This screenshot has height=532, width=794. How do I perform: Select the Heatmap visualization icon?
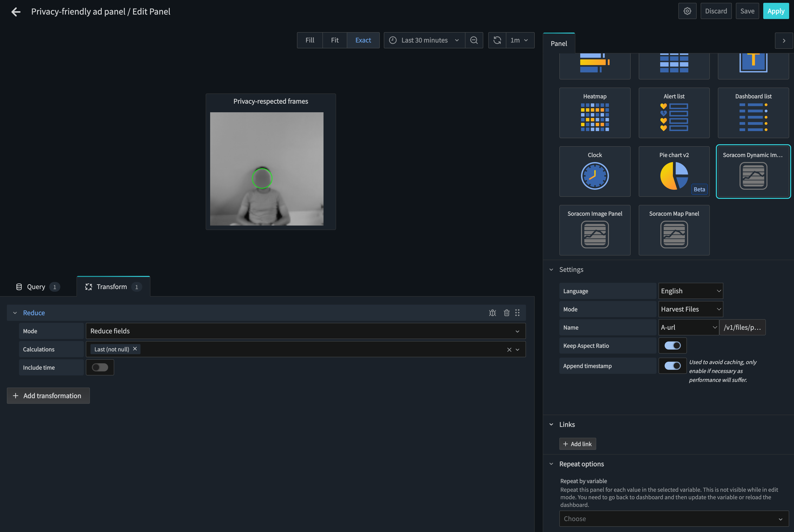[x=595, y=117]
